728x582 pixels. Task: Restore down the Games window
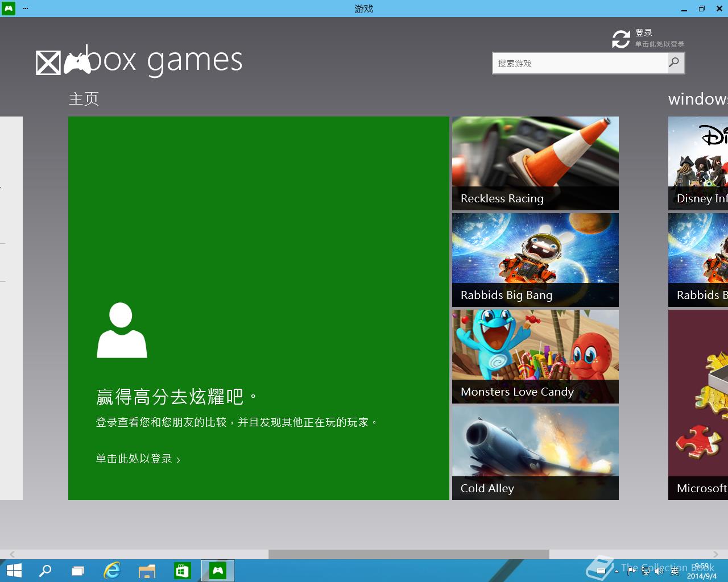tap(702, 9)
